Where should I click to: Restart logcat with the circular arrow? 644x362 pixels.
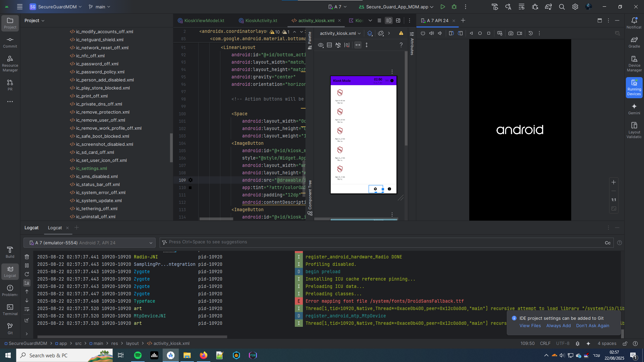27,274
